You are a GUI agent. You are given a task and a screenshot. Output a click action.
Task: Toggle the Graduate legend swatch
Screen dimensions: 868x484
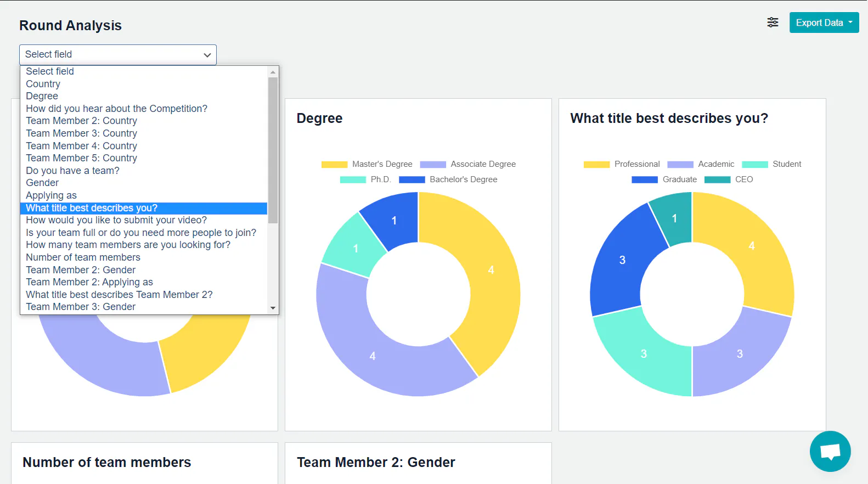pyautogui.click(x=645, y=180)
